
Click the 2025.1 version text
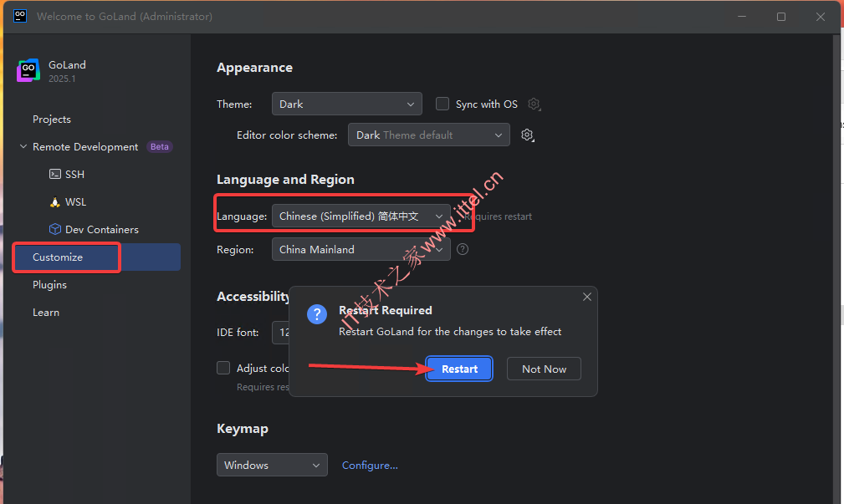click(x=62, y=79)
